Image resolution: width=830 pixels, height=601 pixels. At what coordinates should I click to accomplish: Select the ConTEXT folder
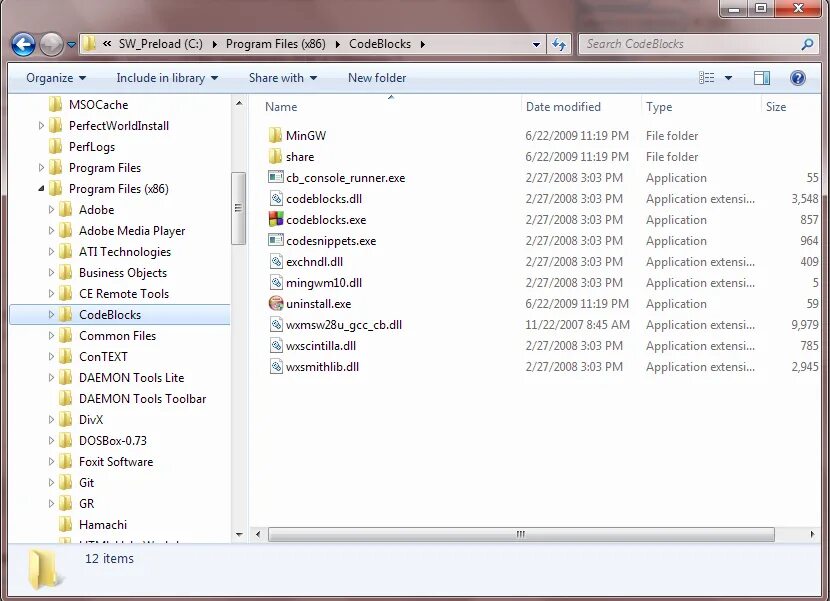tap(103, 356)
